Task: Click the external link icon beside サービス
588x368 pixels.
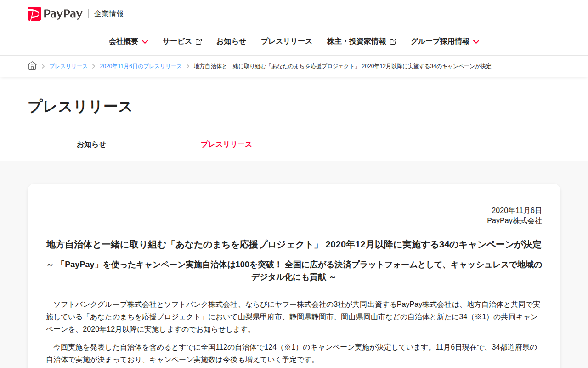Action: (x=198, y=42)
